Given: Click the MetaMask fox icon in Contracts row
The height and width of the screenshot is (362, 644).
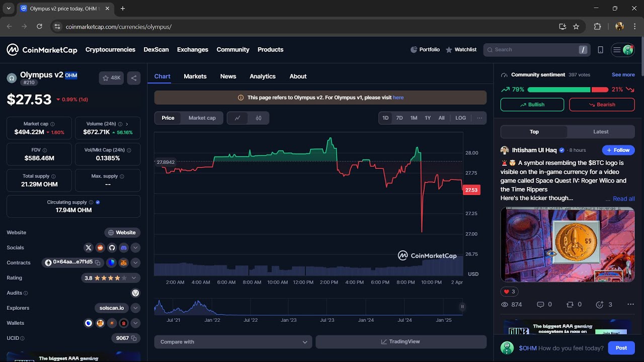Looking at the screenshot, I should tap(123, 262).
